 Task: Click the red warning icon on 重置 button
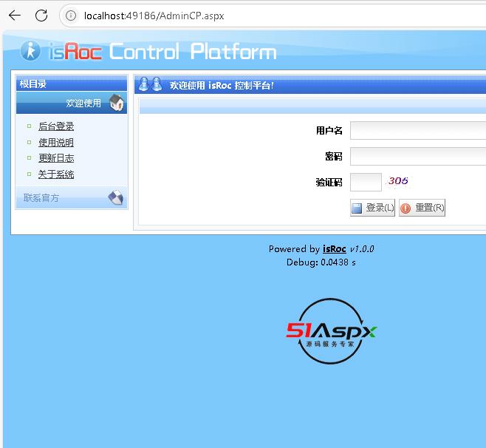[405, 208]
